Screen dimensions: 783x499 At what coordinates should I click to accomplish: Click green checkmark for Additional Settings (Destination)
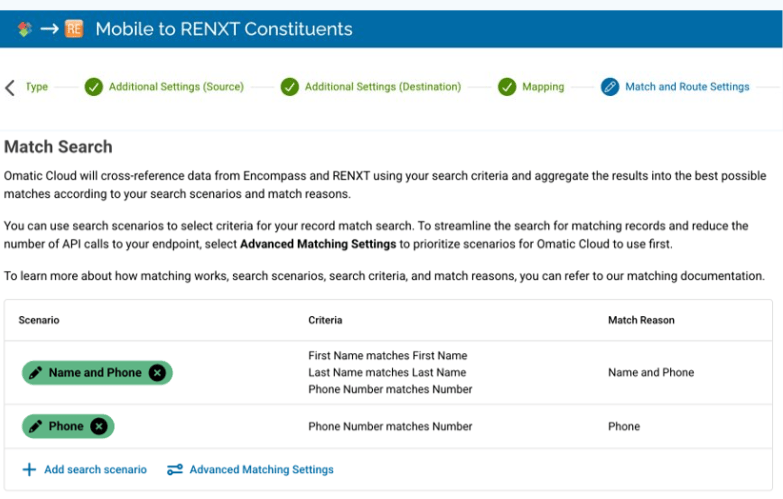pos(290,87)
